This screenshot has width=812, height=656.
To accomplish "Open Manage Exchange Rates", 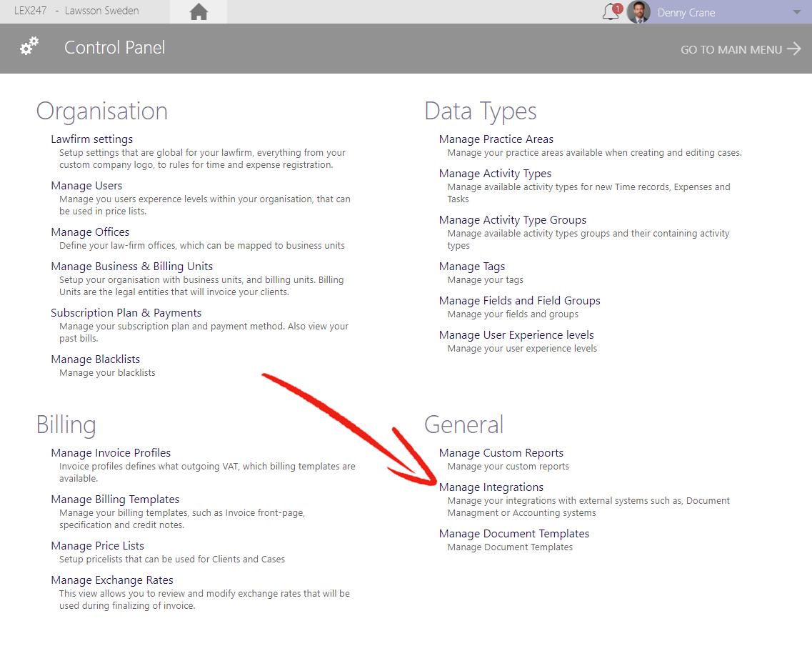I will click(x=112, y=580).
